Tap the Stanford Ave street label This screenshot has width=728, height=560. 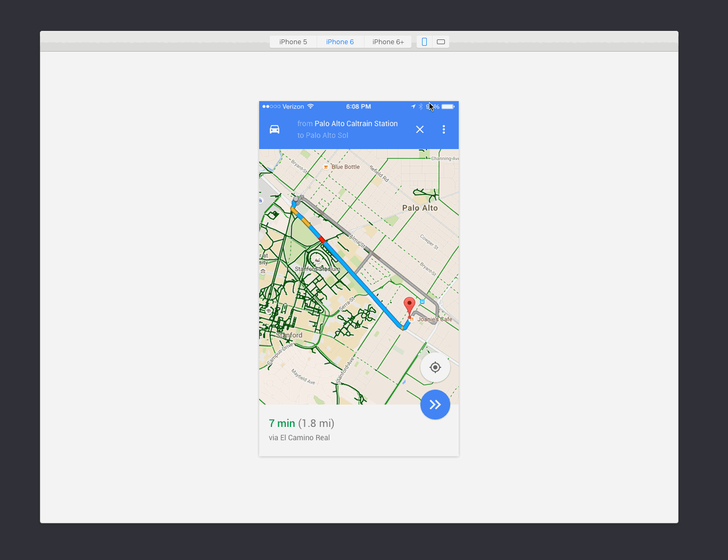pyautogui.click(x=345, y=370)
